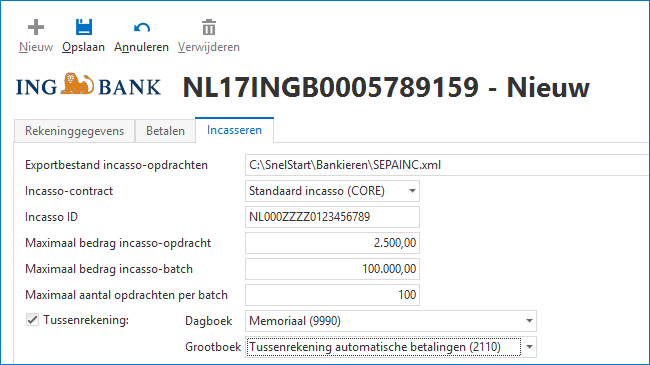This screenshot has height=365, width=650.
Task: Click the Nieuw plus icon
Action: (36, 27)
